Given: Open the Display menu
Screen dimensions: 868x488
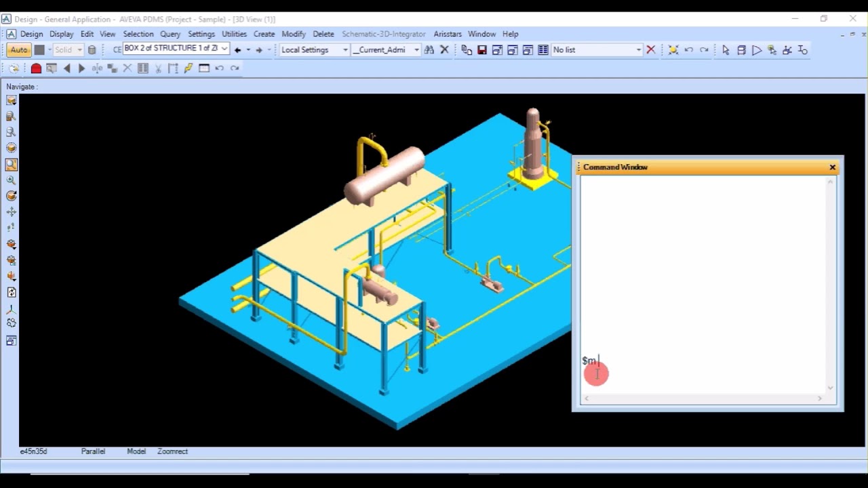Looking at the screenshot, I should tap(61, 34).
